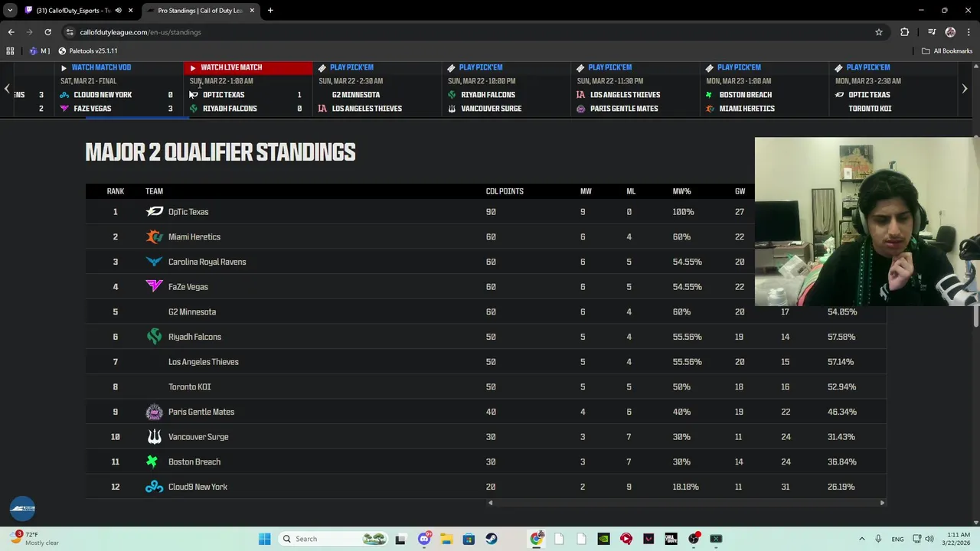Click the Carolina Royal Ravens logo
This screenshot has height=551, width=980.
click(155, 262)
